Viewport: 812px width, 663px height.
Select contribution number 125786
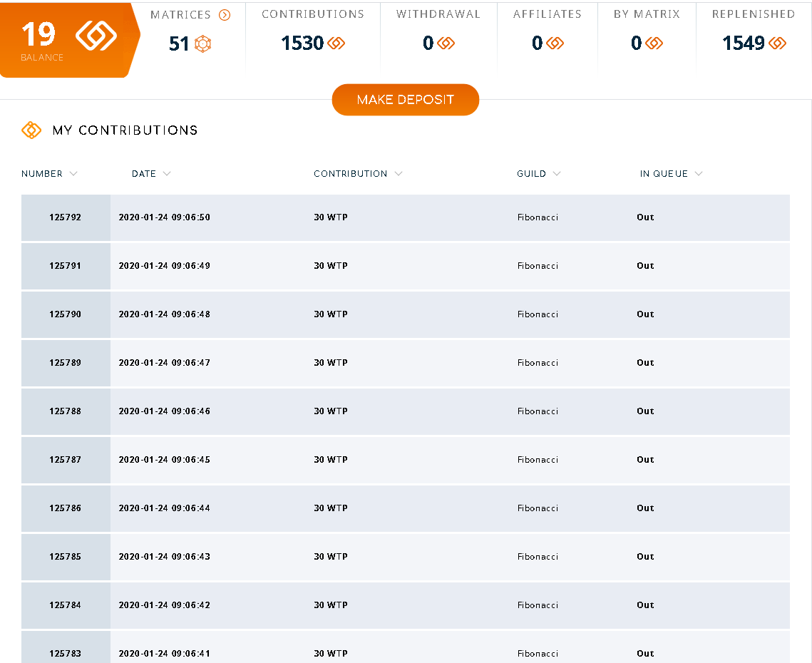click(x=66, y=508)
